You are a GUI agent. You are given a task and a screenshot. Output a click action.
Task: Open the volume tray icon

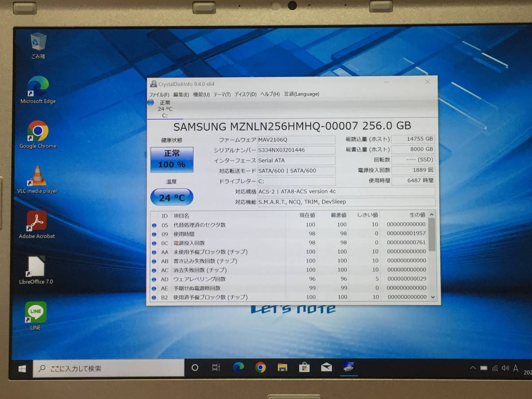pos(505,368)
